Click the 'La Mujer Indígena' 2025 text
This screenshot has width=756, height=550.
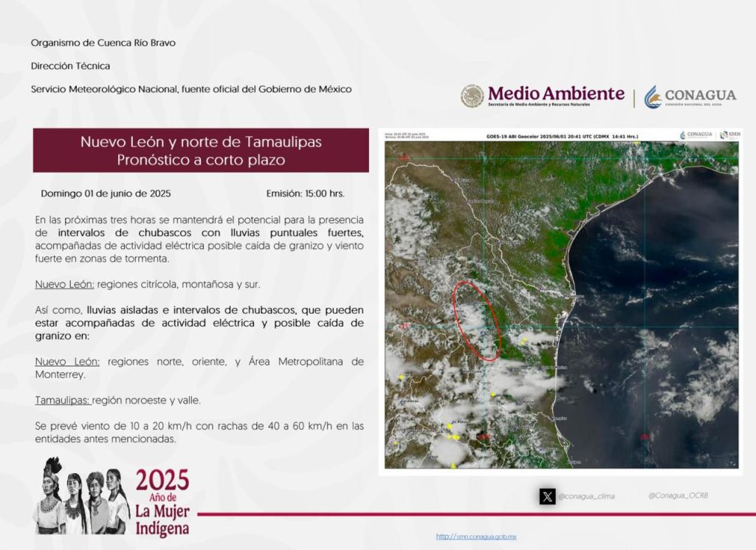(x=162, y=502)
